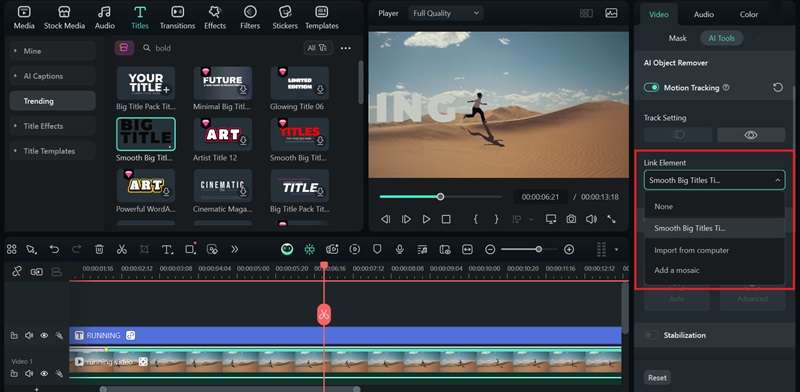This screenshot has height=392, width=800.
Task: Open the three-dots more options menu
Action: 345,48
